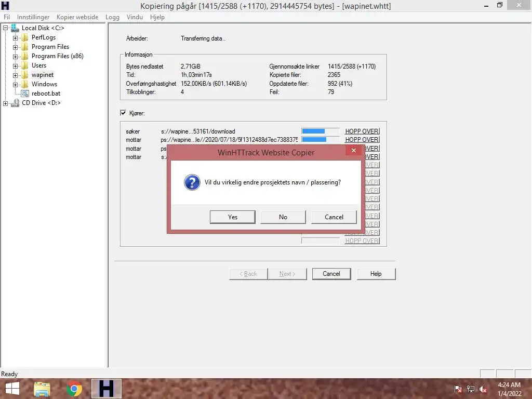Click the blue question mark icon in dialog
This screenshot has width=532, height=399.
click(192, 182)
